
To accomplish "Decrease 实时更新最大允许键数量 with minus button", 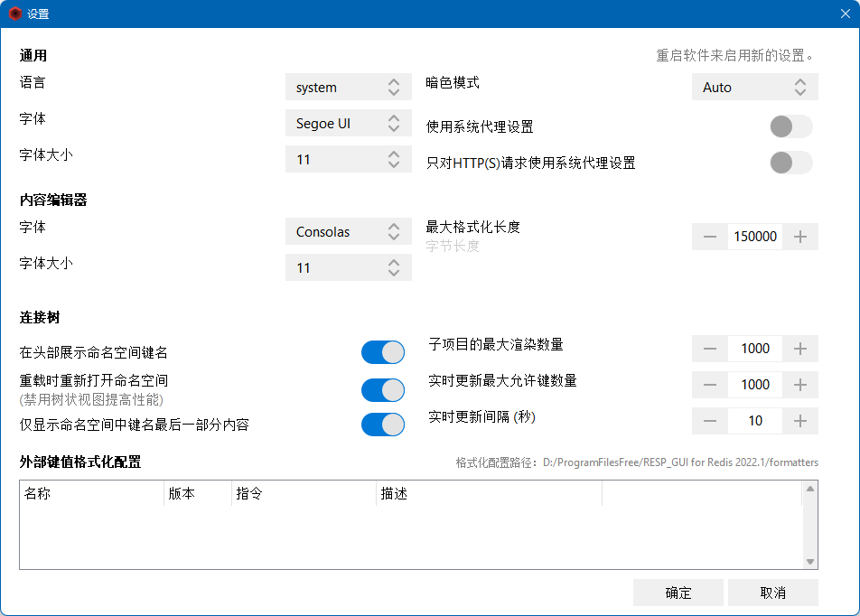I will tap(710, 385).
